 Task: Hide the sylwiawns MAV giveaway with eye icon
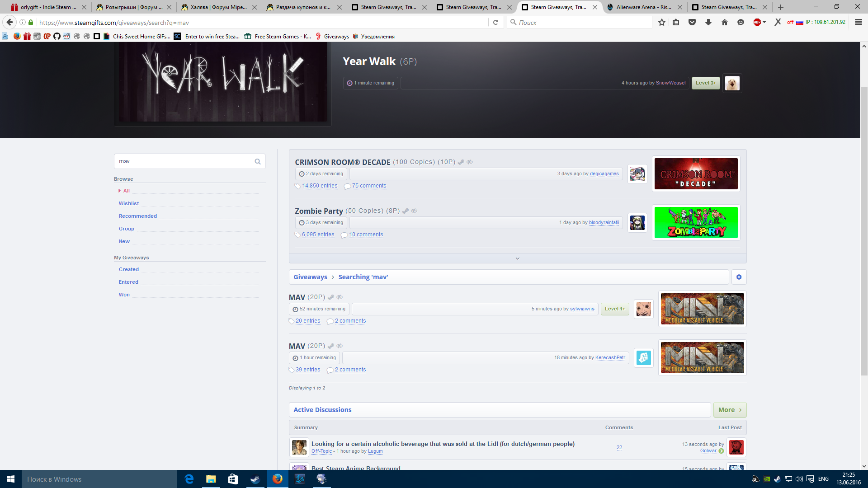click(340, 297)
